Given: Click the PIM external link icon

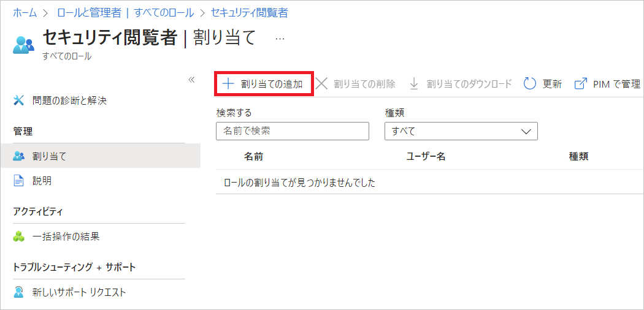Looking at the screenshot, I should click(580, 84).
